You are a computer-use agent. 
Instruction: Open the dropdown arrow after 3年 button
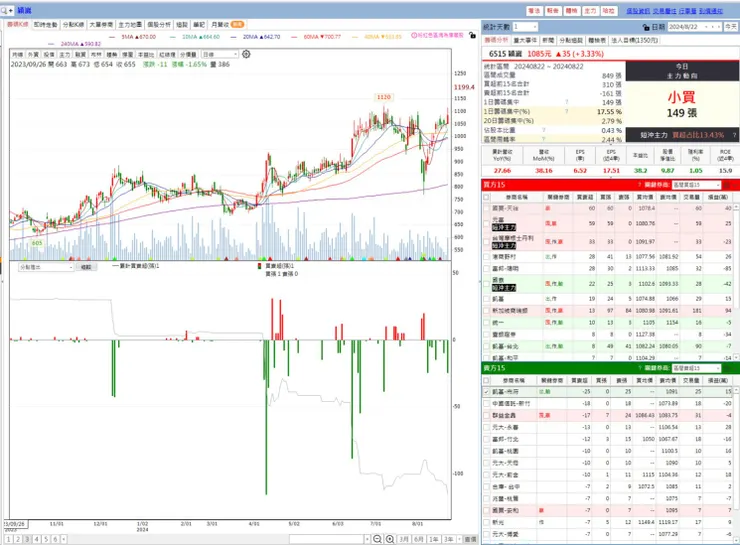(x=459, y=539)
